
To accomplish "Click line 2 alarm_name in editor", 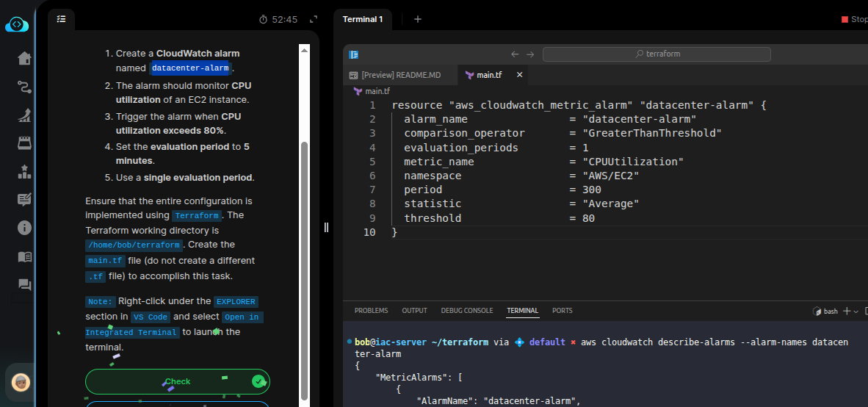I will tap(435, 119).
